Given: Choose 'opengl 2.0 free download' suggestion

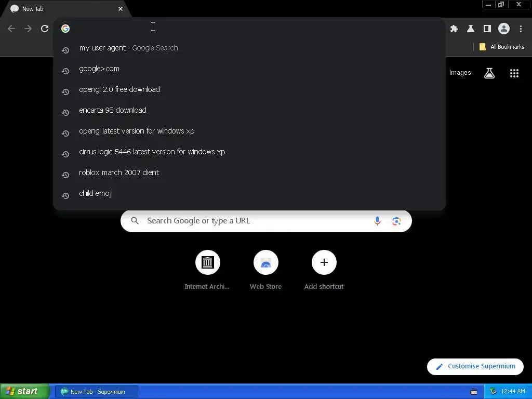Looking at the screenshot, I should pyautogui.click(x=249, y=89).
